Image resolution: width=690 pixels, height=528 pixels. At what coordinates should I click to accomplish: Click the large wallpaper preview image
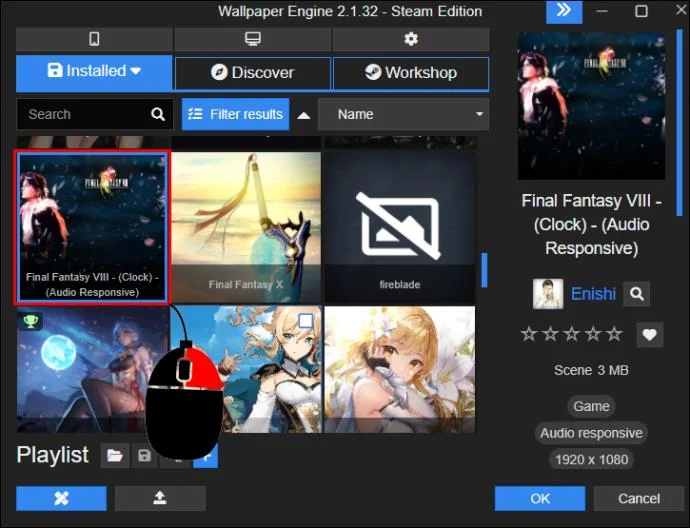click(x=591, y=106)
